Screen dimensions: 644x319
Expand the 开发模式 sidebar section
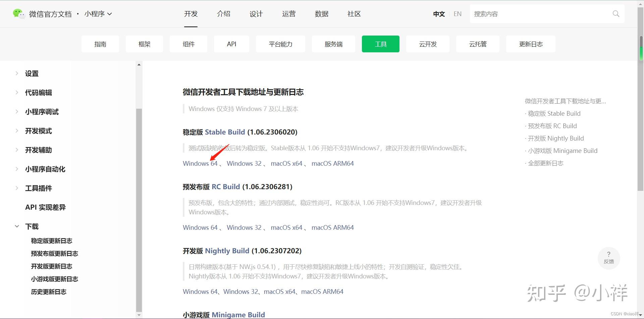tap(38, 131)
